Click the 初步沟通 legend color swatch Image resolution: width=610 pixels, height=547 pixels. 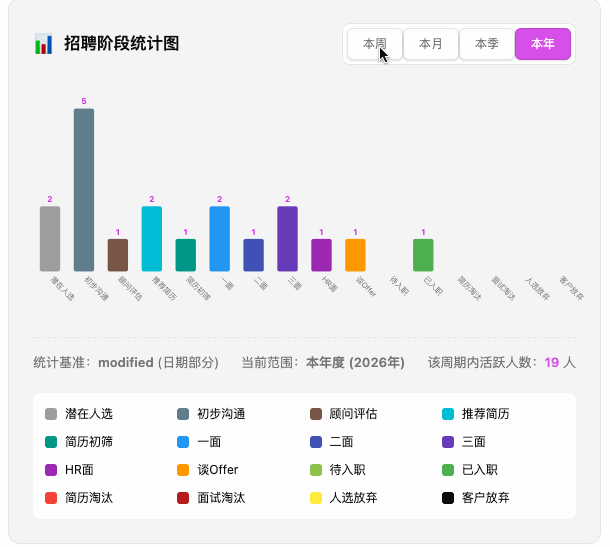click(x=183, y=414)
